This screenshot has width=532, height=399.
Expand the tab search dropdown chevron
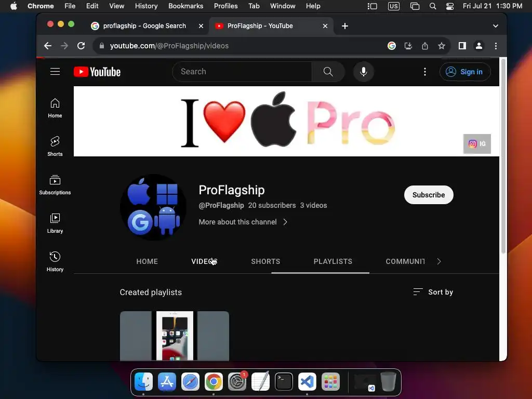tap(495, 26)
